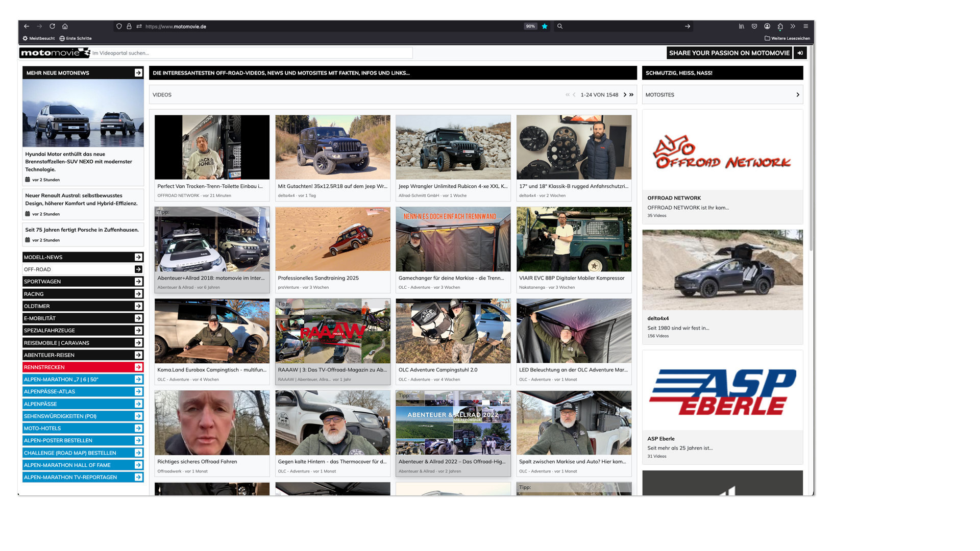Open the SPEZIALFAHRZEUGE category
The height and width of the screenshot is (551, 980).
tap(83, 331)
